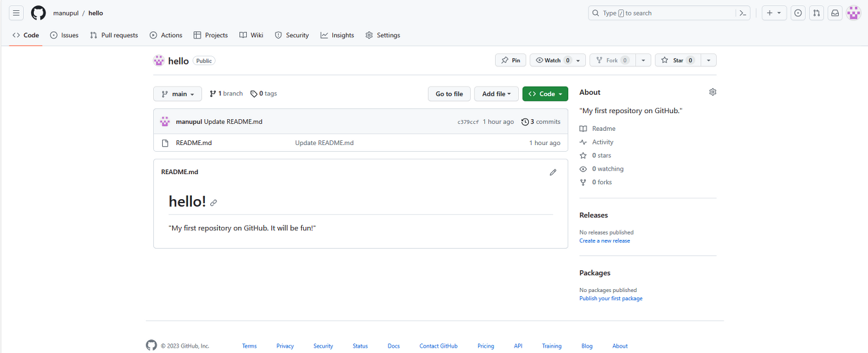
Task: Click Create a new release link
Action: (x=604, y=241)
